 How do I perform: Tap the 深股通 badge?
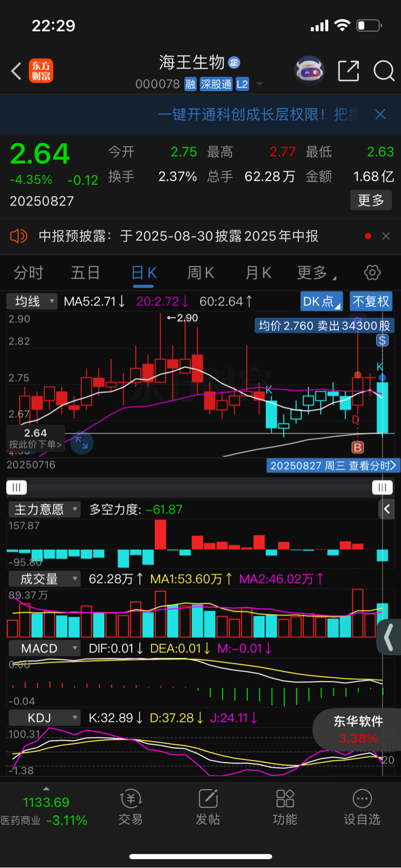pyautogui.click(x=216, y=84)
